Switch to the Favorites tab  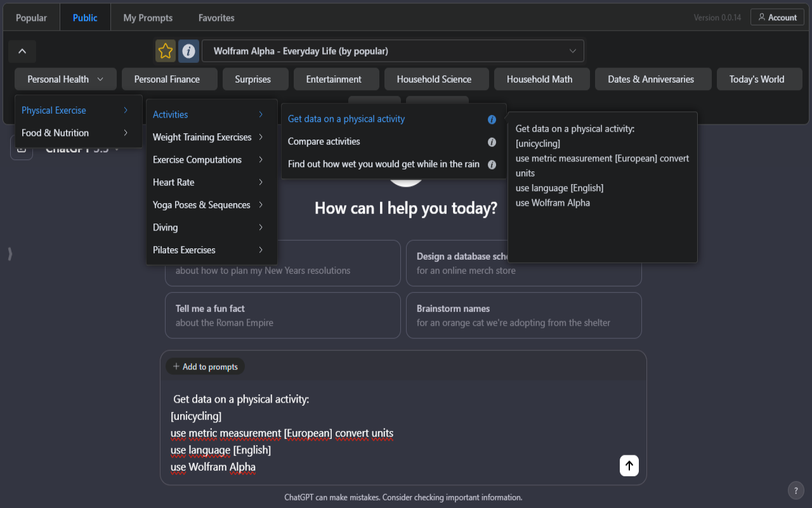[x=216, y=18]
